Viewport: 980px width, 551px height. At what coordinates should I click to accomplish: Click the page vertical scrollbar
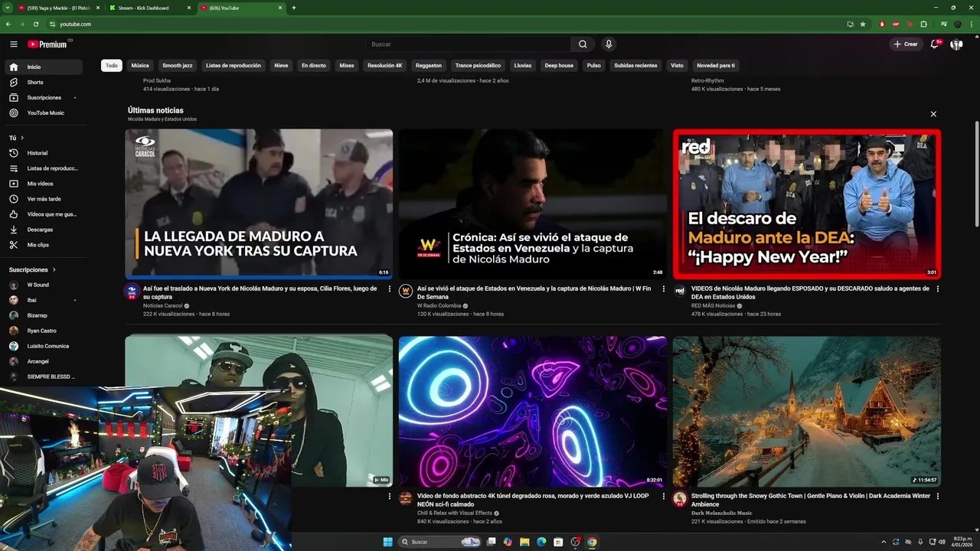tap(976, 174)
